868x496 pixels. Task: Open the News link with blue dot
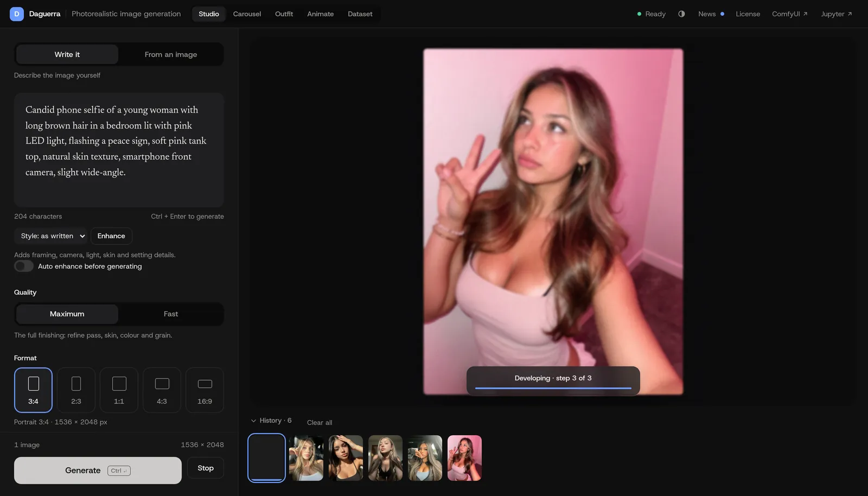pyautogui.click(x=711, y=14)
